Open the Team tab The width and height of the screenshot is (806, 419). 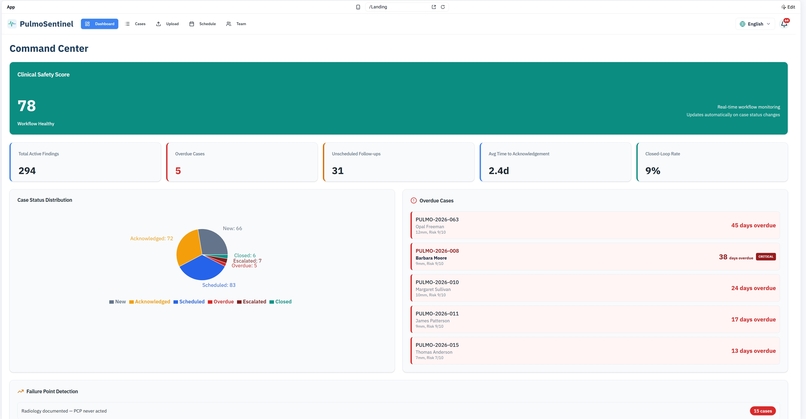pos(236,24)
